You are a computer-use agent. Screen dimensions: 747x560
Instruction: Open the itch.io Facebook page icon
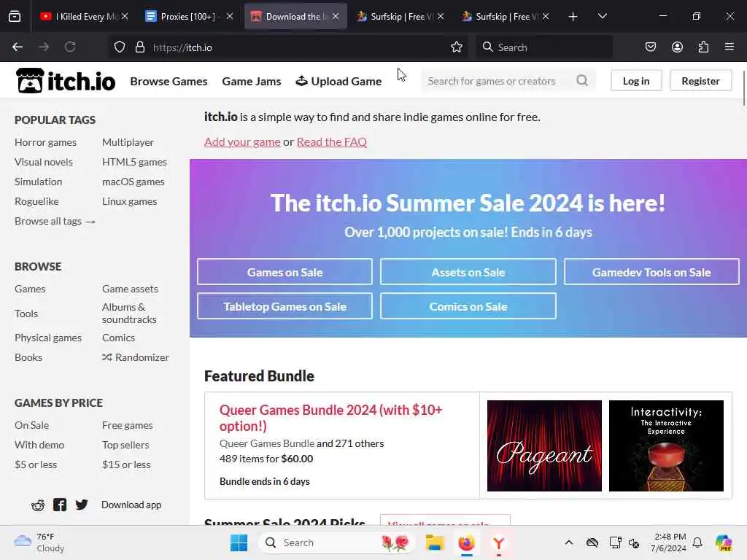click(60, 505)
